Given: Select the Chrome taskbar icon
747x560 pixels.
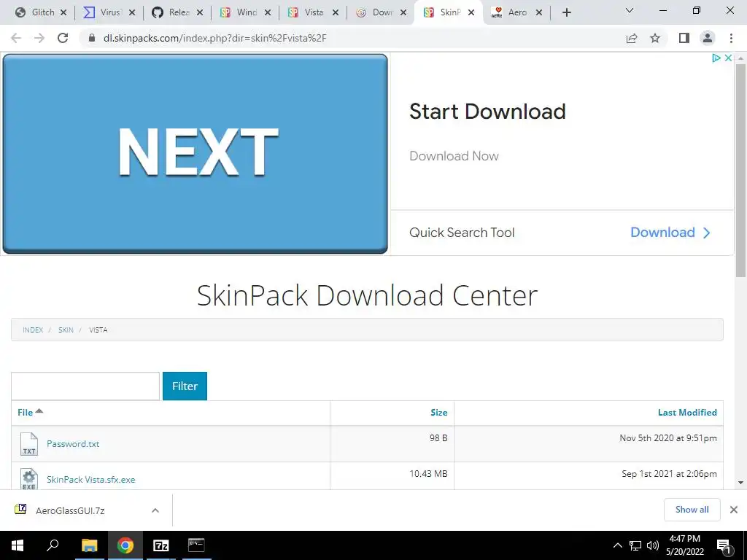Looking at the screenshot, I should pos(125,545).
